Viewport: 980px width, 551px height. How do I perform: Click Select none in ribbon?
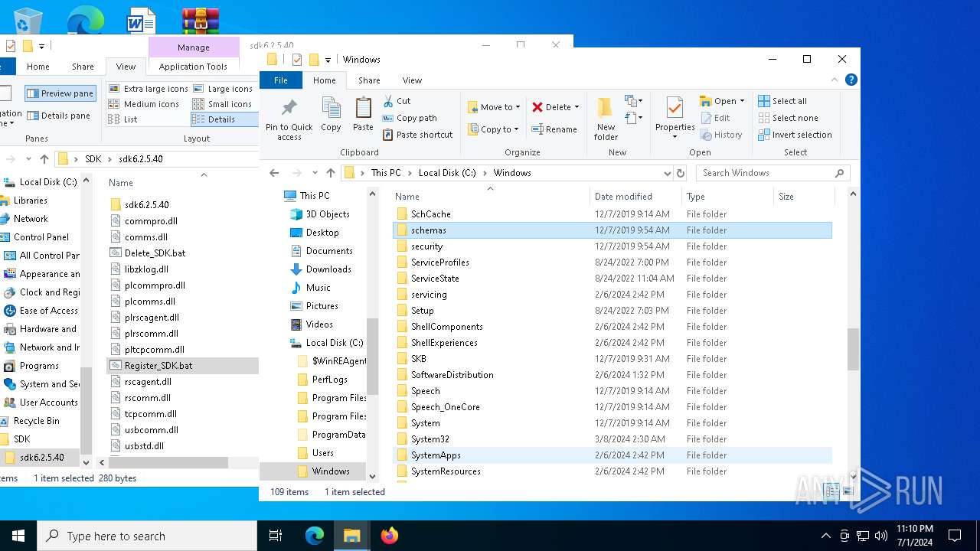click(x=788, y=118)
